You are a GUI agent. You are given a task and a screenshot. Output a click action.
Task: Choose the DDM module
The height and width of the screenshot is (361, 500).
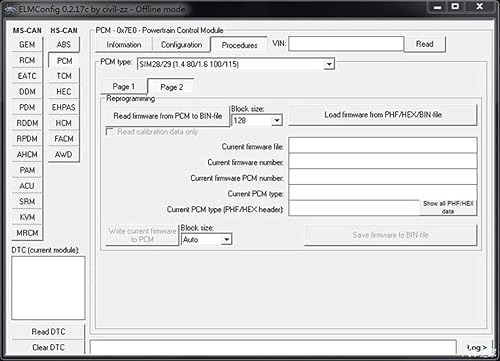(27, 92)
